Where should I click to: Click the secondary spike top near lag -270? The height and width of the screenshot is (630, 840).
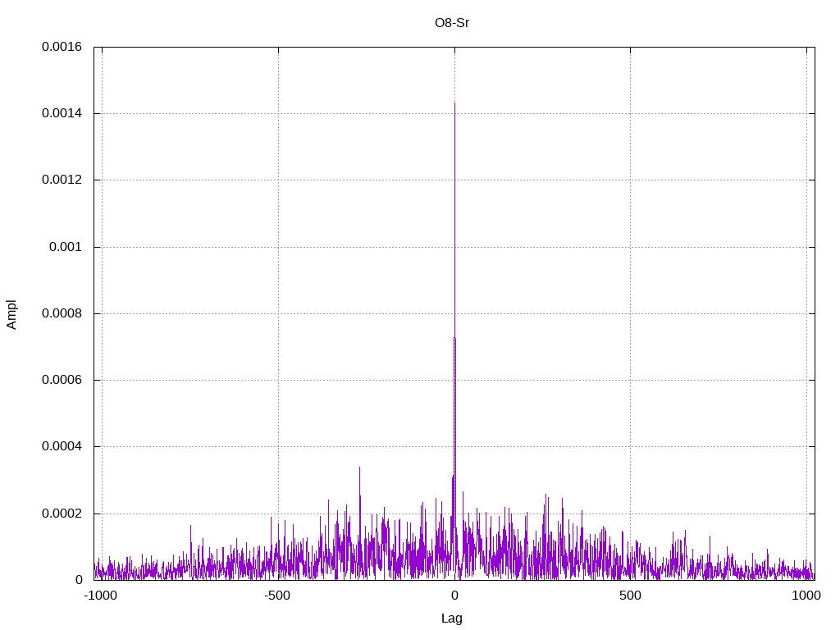[x=359, y=468]
